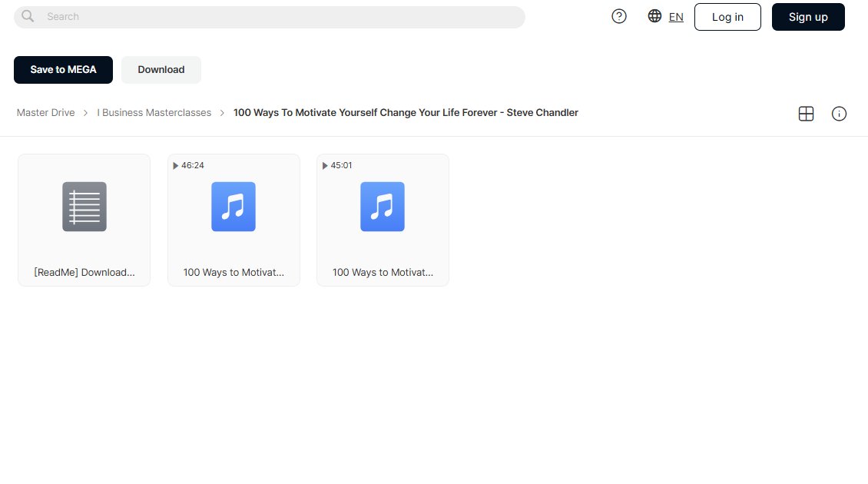The height and width of the screenshot is (484, 868).
Task: Click the Log in button
Action: (x=727, y=17)
